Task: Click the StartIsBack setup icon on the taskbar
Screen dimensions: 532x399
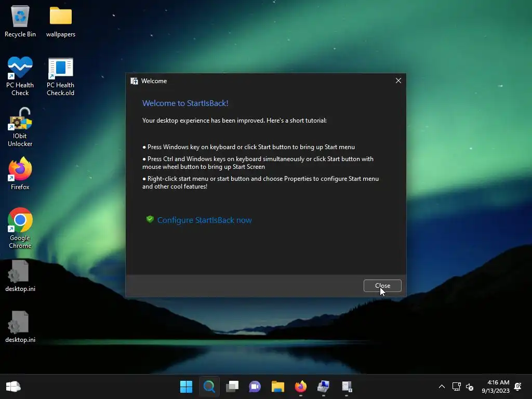Action: click(347, 387)
